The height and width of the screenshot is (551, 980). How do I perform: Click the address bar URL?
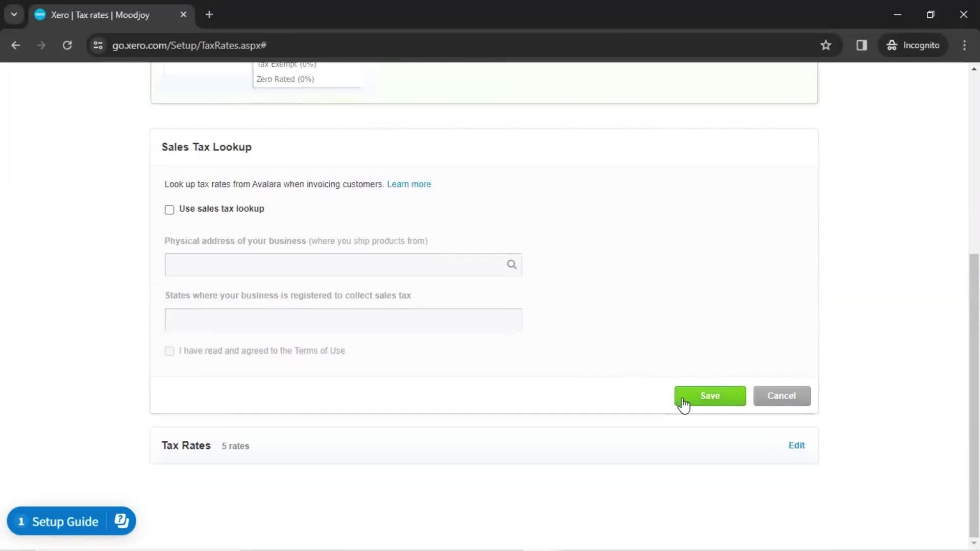[x=189, y=45]
